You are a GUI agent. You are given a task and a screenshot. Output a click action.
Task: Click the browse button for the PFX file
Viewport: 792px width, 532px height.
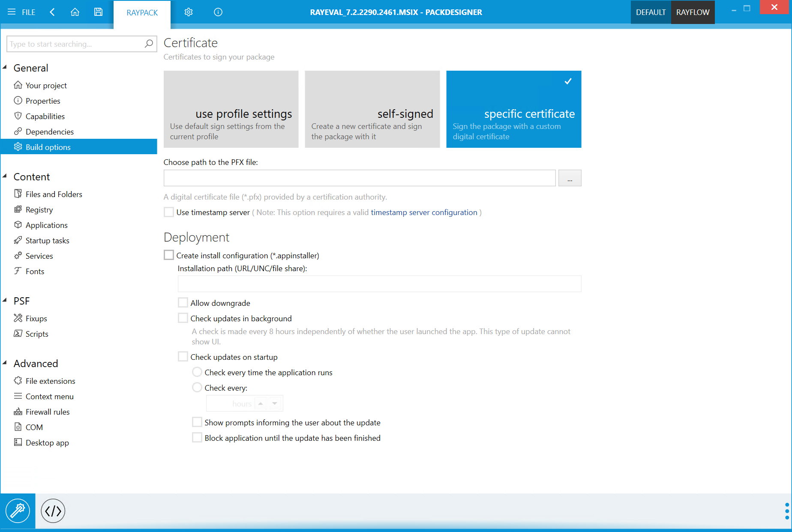coord(570,177)
